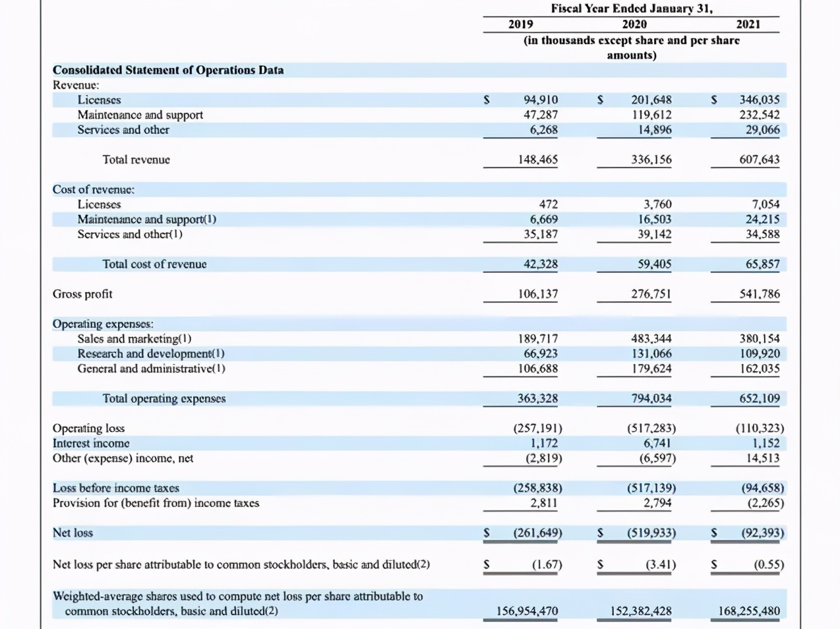
Task: Select the "Operating expenses:" section label
Action: (103, 324)
